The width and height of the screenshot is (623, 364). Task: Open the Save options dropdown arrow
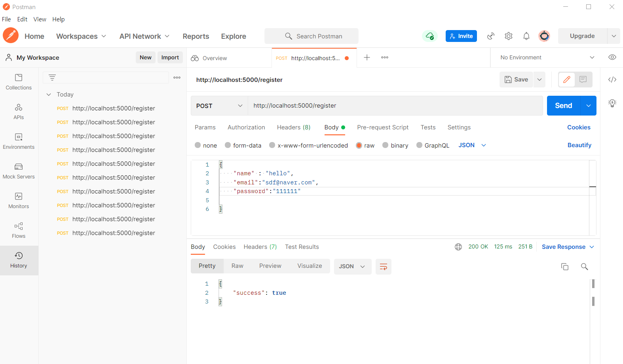[x=539, y=80]
